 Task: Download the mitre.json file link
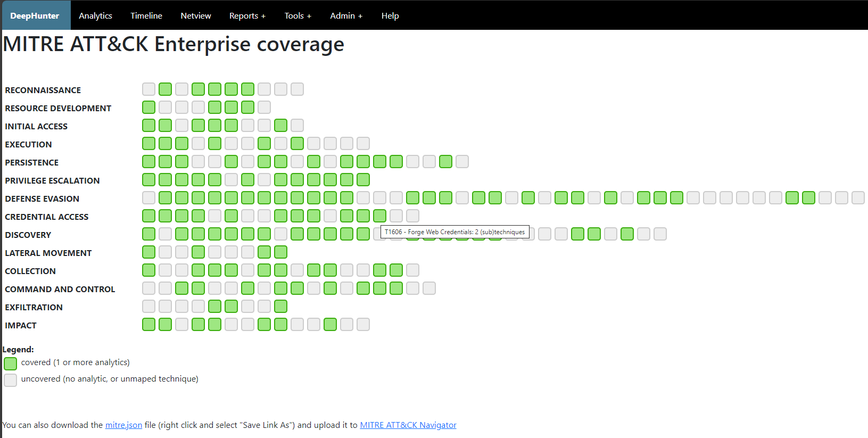[123, 425]
